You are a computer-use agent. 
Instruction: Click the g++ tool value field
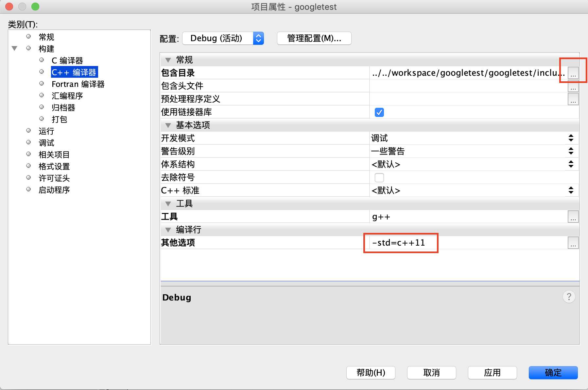pos(469,217)
